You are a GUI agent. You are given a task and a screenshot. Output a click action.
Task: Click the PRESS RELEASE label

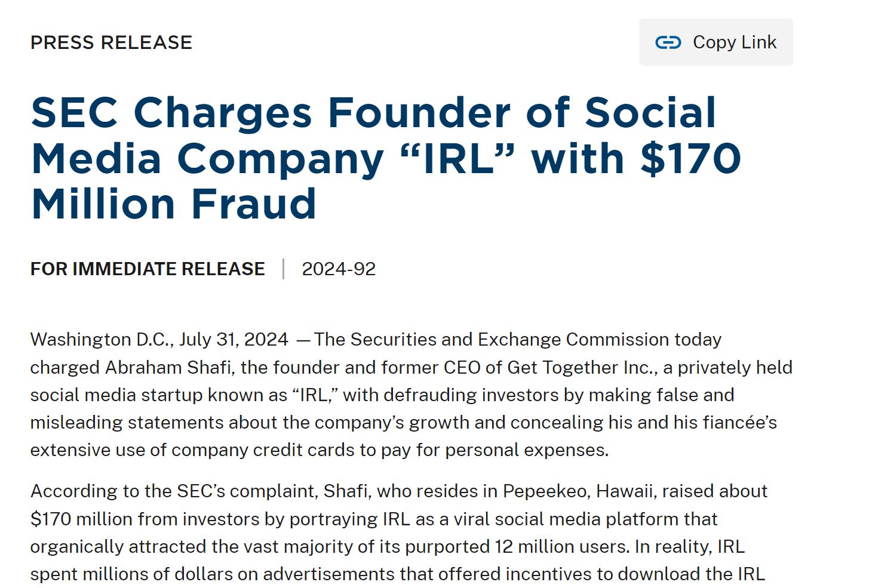click(111, 42)
